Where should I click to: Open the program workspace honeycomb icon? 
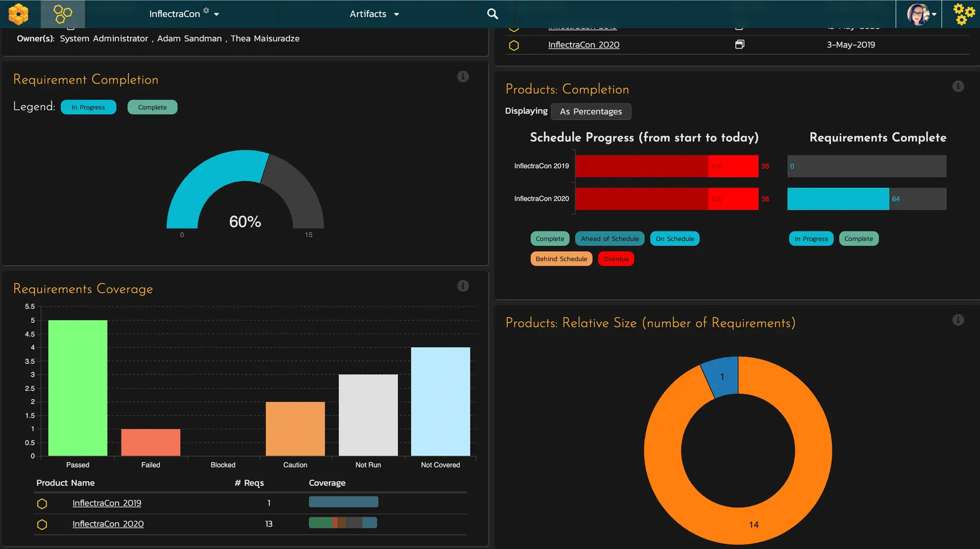point(63,14)
